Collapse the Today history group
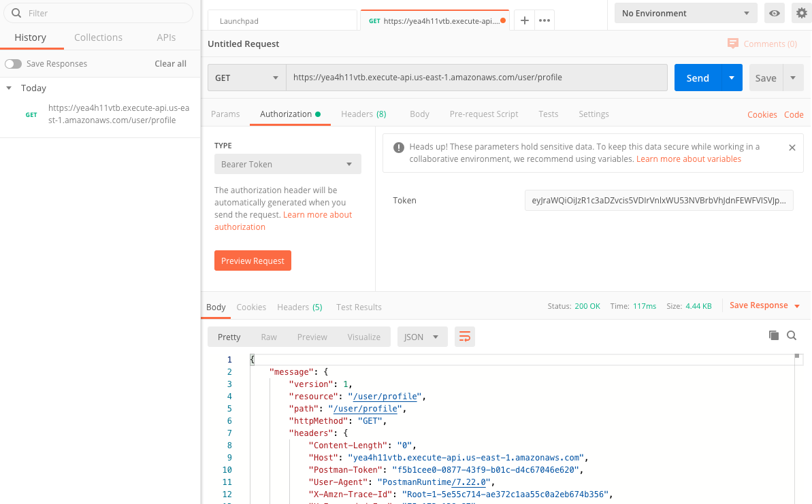This screenshot has width=812, height=504. tap(7, 88)
